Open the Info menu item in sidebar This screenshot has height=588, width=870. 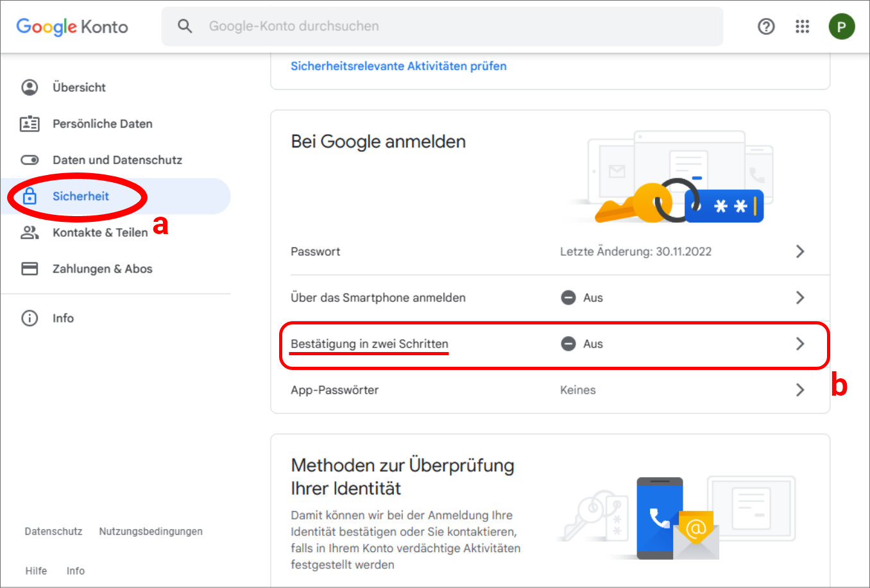pyautogui.click(x=115, y=318)
